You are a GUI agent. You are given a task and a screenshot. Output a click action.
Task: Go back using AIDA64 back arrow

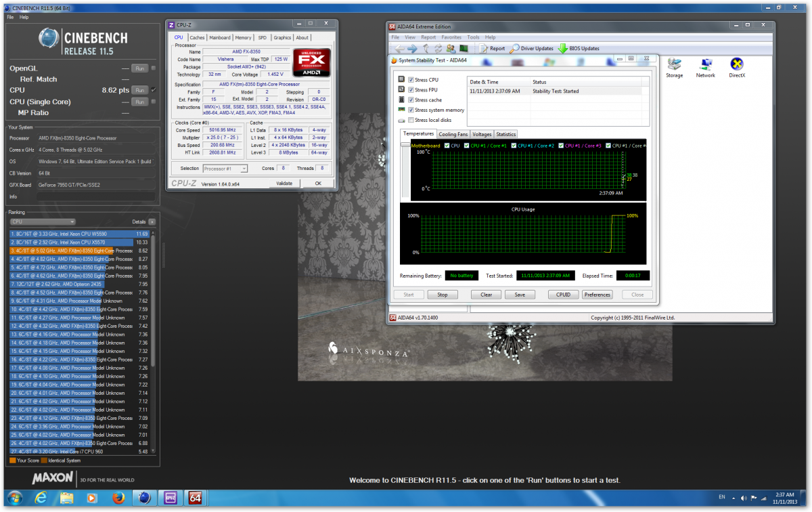click(x=399, y=49)
